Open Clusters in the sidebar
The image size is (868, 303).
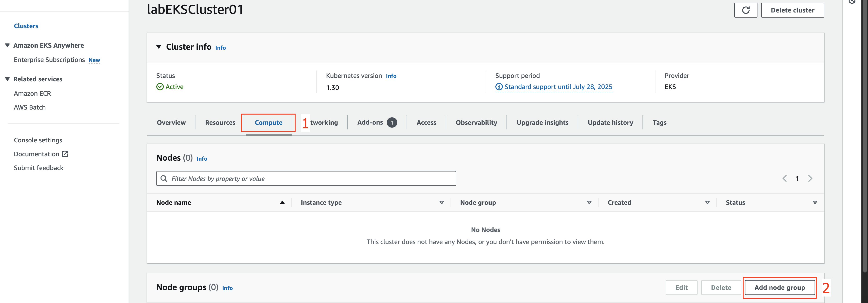26,26
